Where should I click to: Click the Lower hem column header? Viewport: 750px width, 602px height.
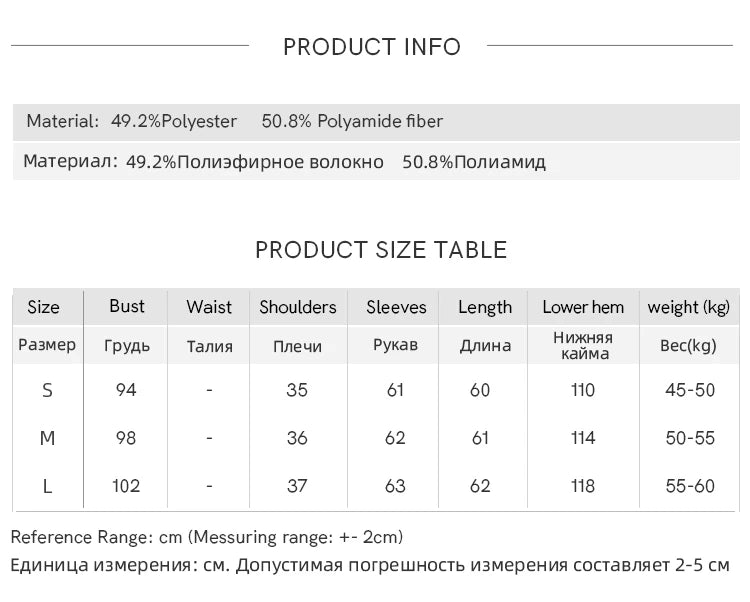(x=583, y=307)
